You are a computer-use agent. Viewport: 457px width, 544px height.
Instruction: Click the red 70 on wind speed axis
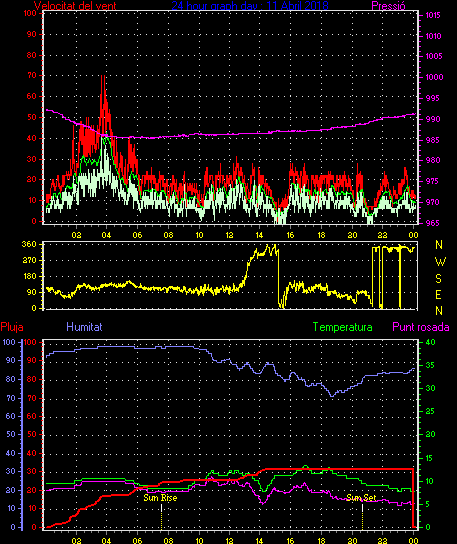click(32, 75)
